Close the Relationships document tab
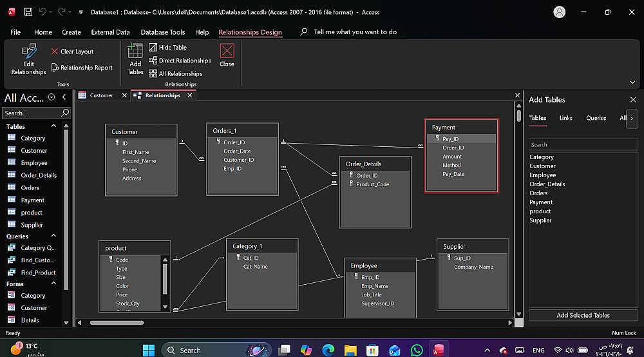Image resolution: width=644 pixels, height=357 pixels. [190, 95]
